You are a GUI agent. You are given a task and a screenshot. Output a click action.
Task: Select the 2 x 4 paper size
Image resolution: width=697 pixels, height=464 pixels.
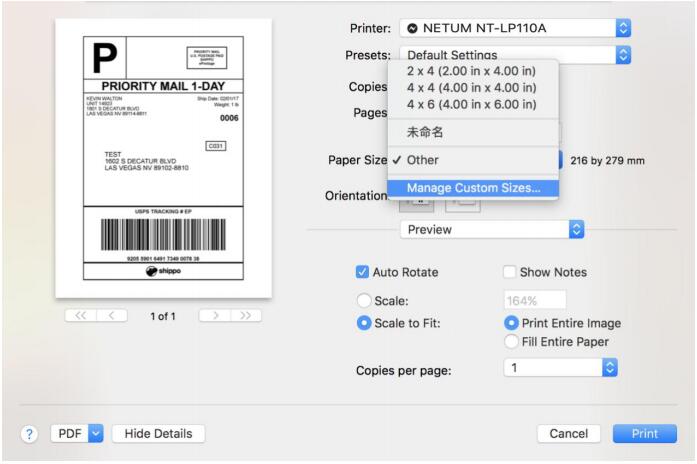click(x=470, y=71)
